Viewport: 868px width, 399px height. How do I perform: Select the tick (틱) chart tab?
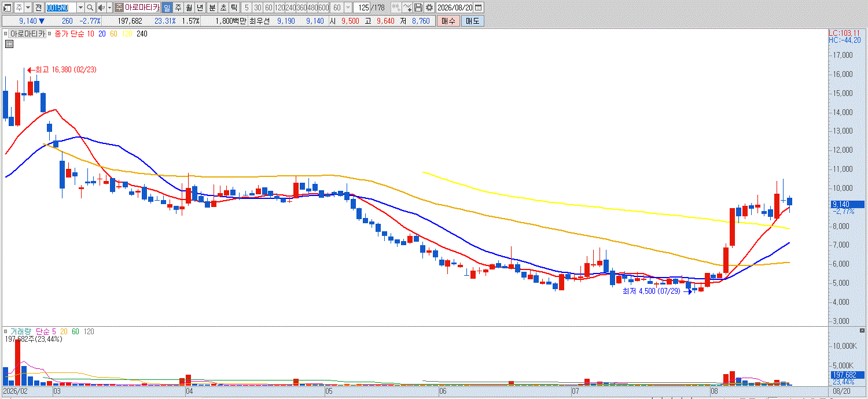(x=234, y=8)
